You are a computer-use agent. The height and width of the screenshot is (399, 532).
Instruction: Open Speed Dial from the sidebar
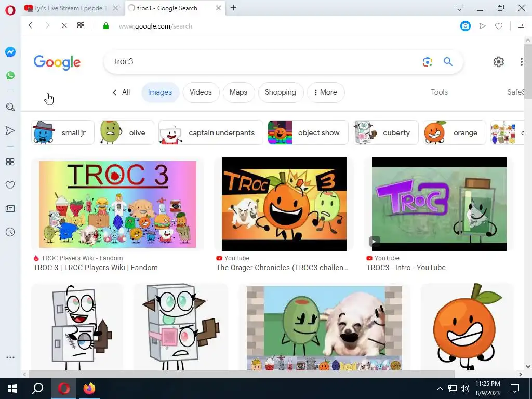[x=10, y=162]
